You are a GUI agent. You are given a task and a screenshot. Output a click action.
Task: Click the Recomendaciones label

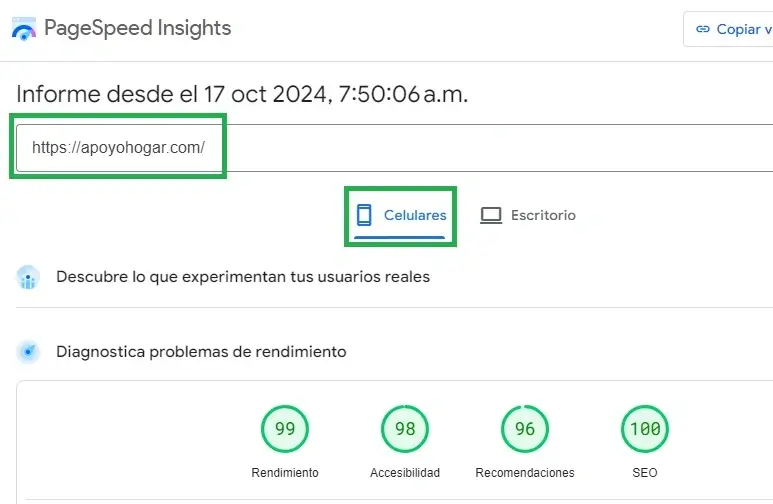(x=525, y=472)
